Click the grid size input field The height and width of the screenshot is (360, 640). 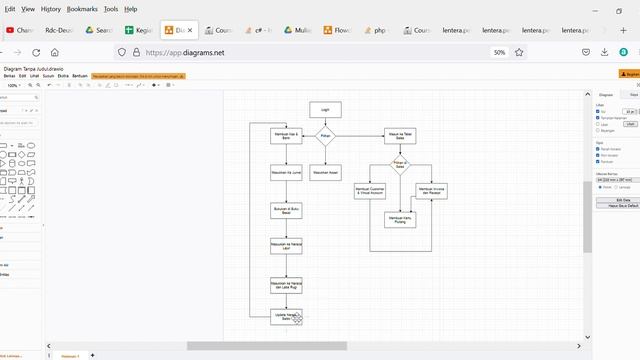coord(629,111)
